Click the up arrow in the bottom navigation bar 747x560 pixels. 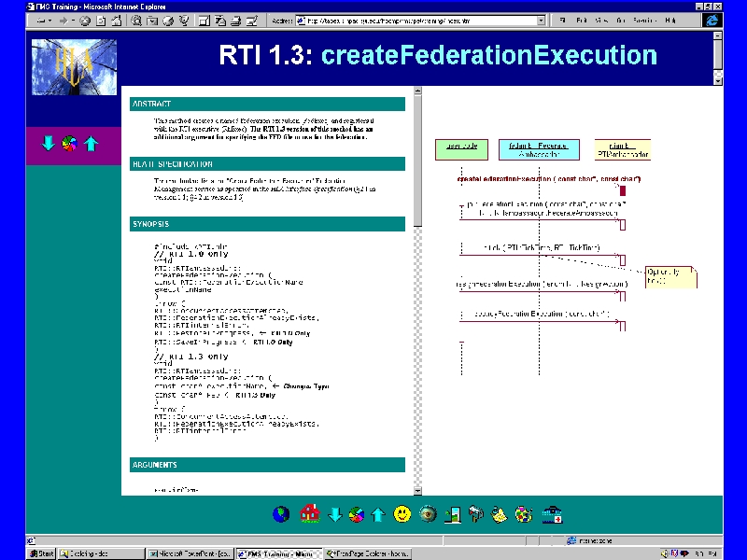pos(378,514)
